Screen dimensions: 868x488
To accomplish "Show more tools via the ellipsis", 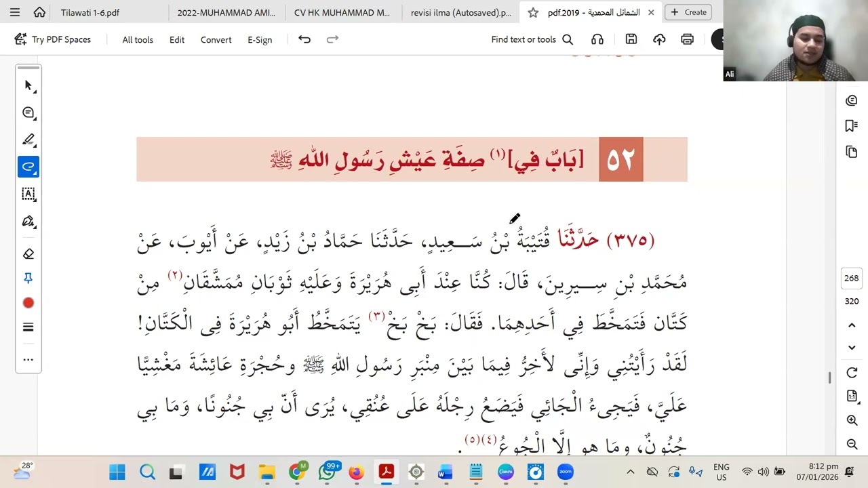I will click(28, 359).
